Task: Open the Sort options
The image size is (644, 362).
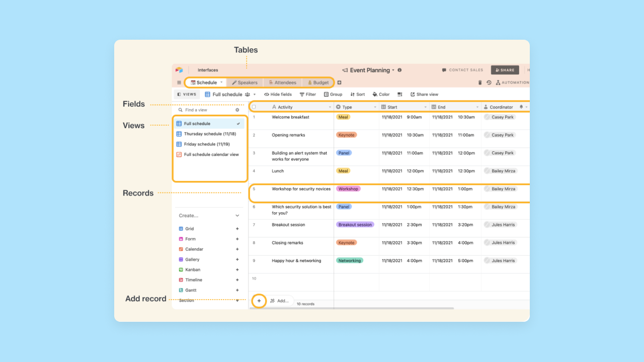Action: point(357,94)
